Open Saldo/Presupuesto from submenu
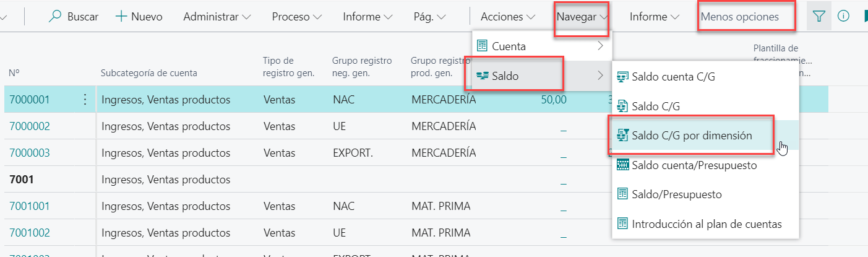This screenshot has height=257, width=868. pyautogui.click(x=676, y=194)
